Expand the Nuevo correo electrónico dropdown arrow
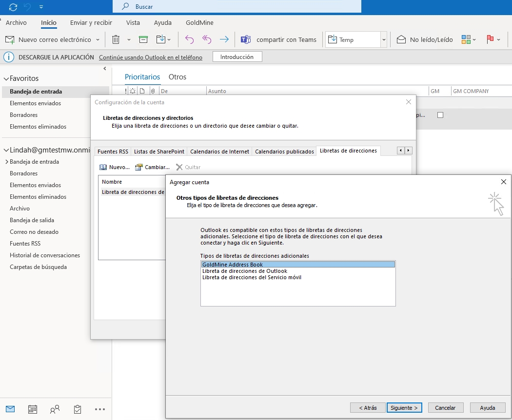The image size is (512, 420). pyautogui.click(x=98, y=39)
